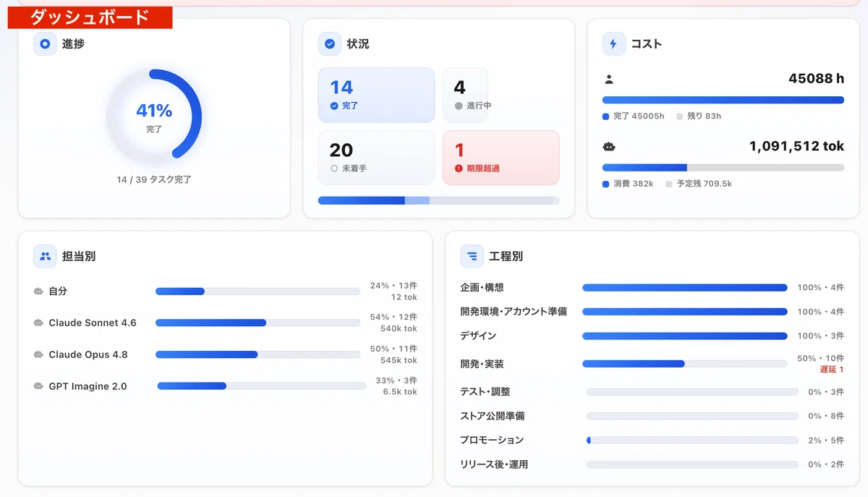Viewport: 868px width, 497px height.
Task: Select the テスト・調整 phase label
Action: (x=485, y=392)
